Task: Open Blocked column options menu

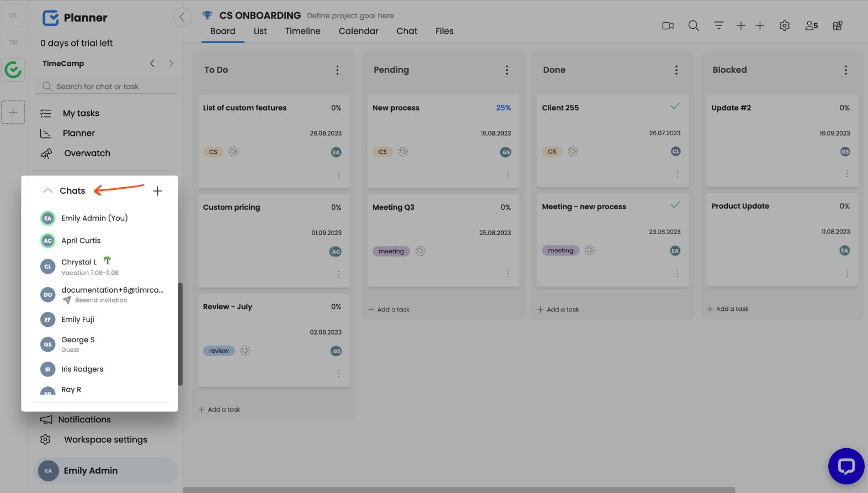Action: tap(845, 70)
